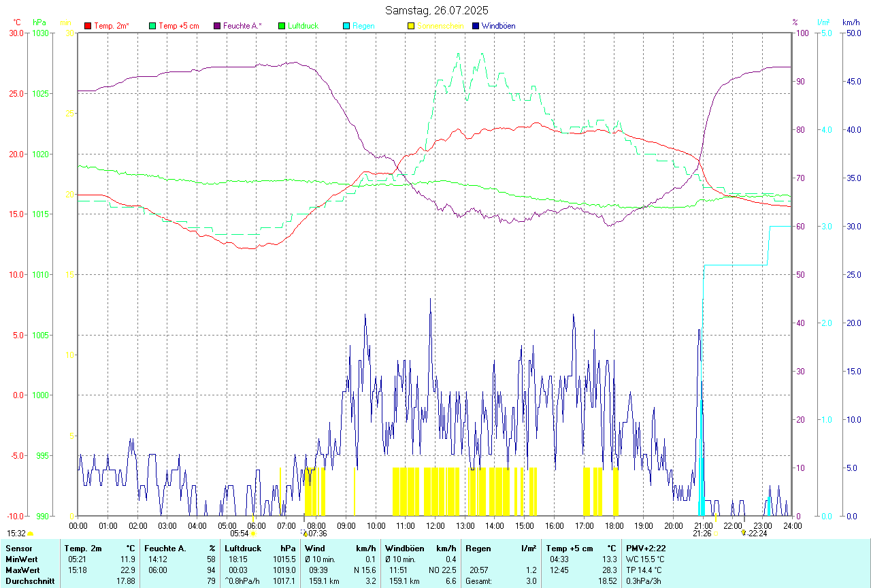Click the red Temp. 2m legend swatch
Image resolution: width=871 pixels, height=588 pixels.
pos(88,26)
